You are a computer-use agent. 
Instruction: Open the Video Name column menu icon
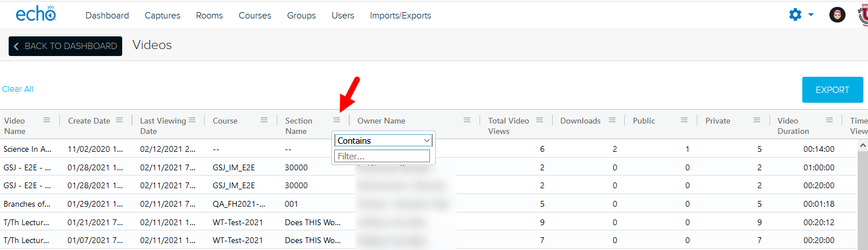click(x=47, y=120)
